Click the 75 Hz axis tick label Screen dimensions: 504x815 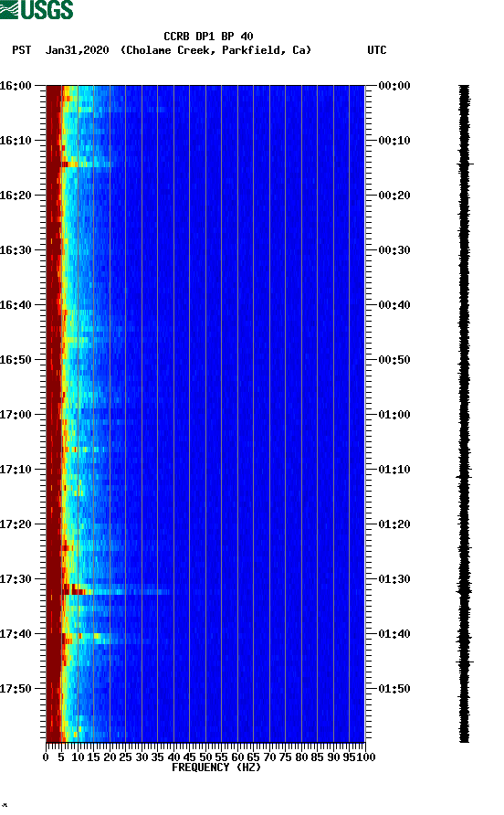(x=285, y=757)
